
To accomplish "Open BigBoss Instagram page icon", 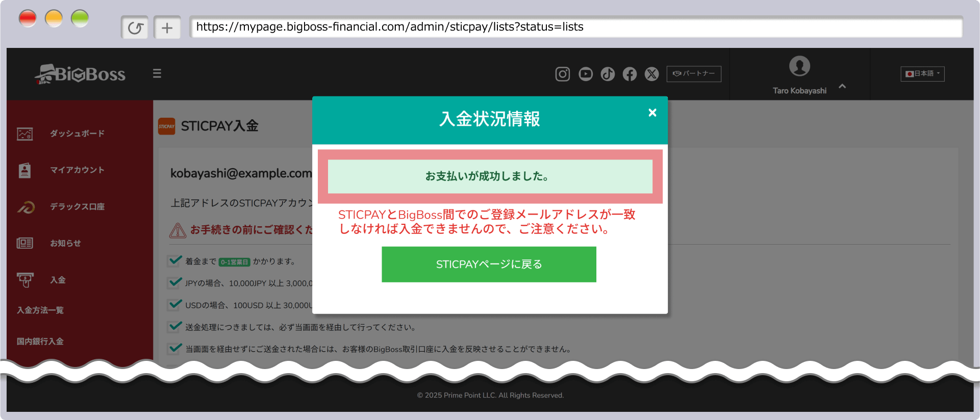I will click(562, 74).
